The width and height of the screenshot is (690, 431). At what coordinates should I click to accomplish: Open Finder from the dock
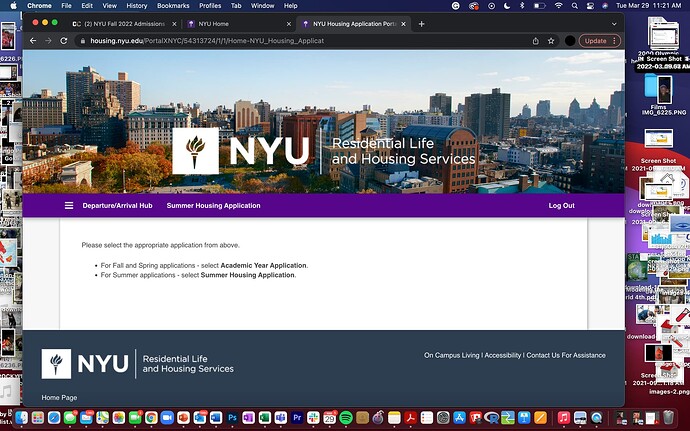[22, 417]
